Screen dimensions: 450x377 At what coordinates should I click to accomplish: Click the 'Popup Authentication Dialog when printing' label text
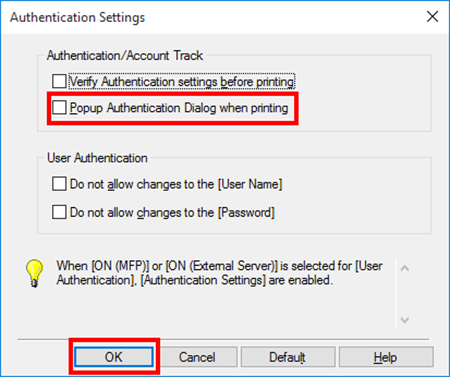(x=179, y=108)
